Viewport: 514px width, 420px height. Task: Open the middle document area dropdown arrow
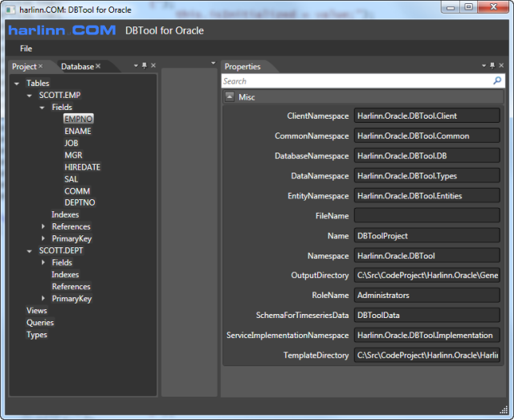pyautogui.click(x=214, y=63)
